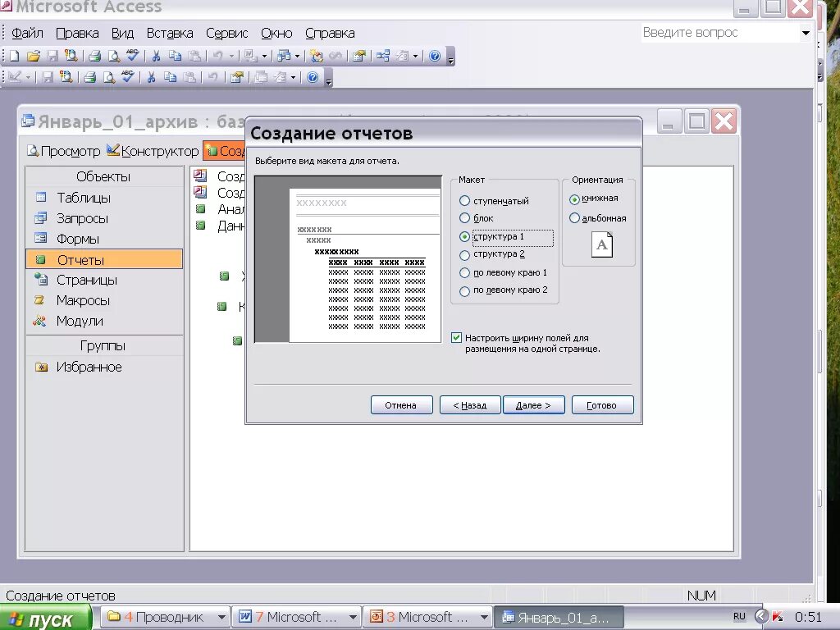Expand the Analyze dropdown arrow
Image resolution: width=840 pixels, height=630 pixels.
point(297,56)
